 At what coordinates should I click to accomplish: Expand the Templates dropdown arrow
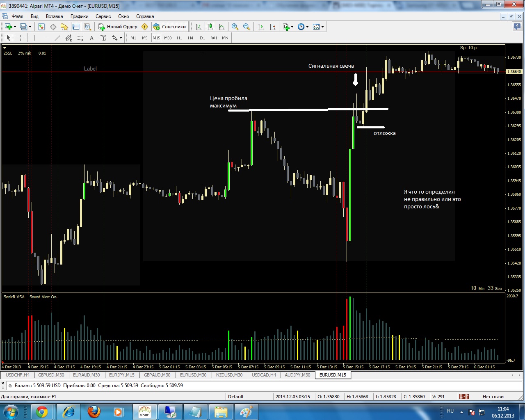point(322,27)
